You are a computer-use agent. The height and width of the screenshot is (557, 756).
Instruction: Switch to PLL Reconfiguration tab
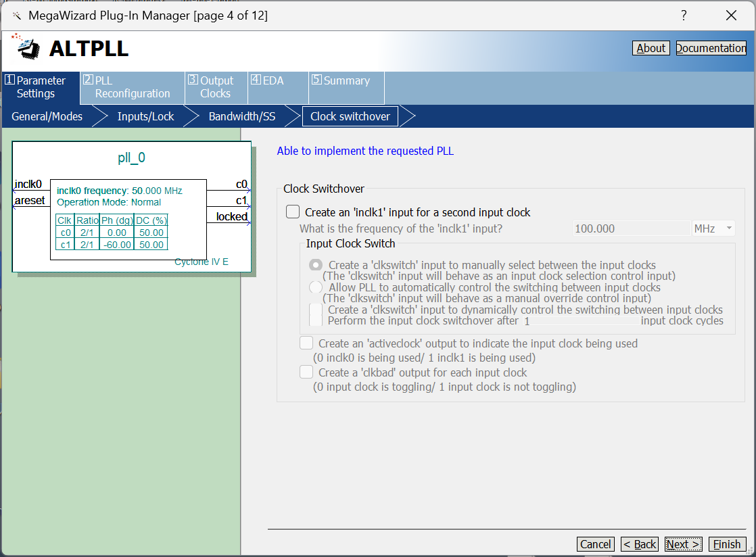[x=132, y=87]
